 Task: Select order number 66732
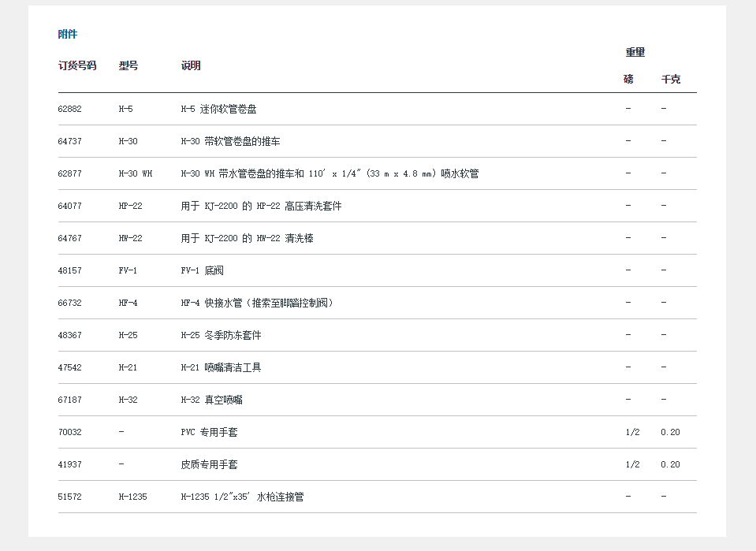click(70, 303)
